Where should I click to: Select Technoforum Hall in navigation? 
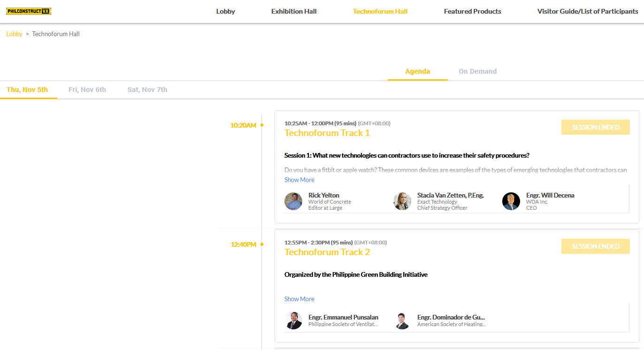point(380,11)
